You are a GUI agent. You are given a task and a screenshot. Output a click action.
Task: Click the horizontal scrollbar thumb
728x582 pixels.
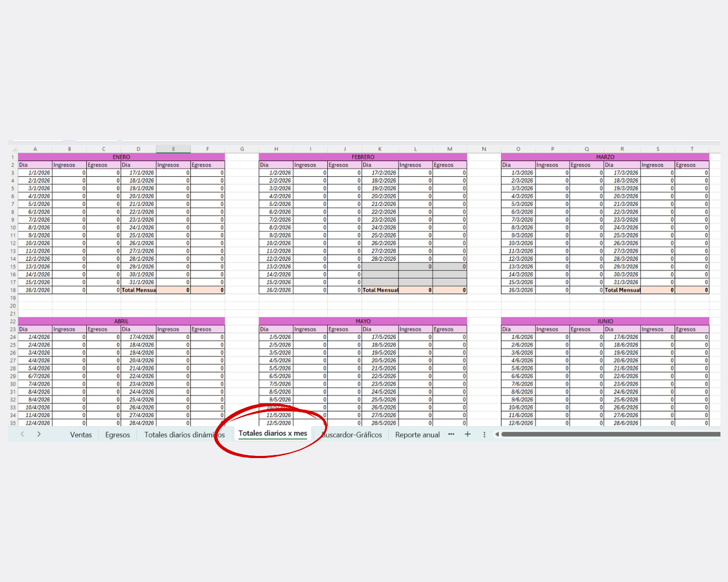coord(609,434)
